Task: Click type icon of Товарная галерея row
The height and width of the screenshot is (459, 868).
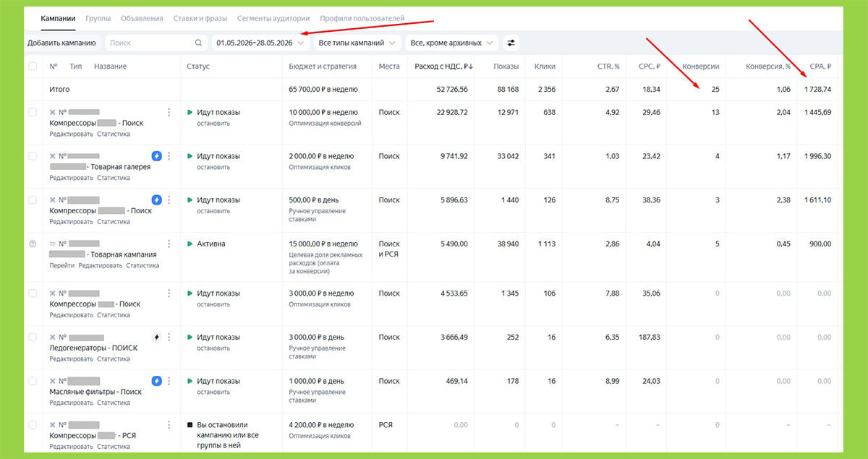Action: (52, 156)
